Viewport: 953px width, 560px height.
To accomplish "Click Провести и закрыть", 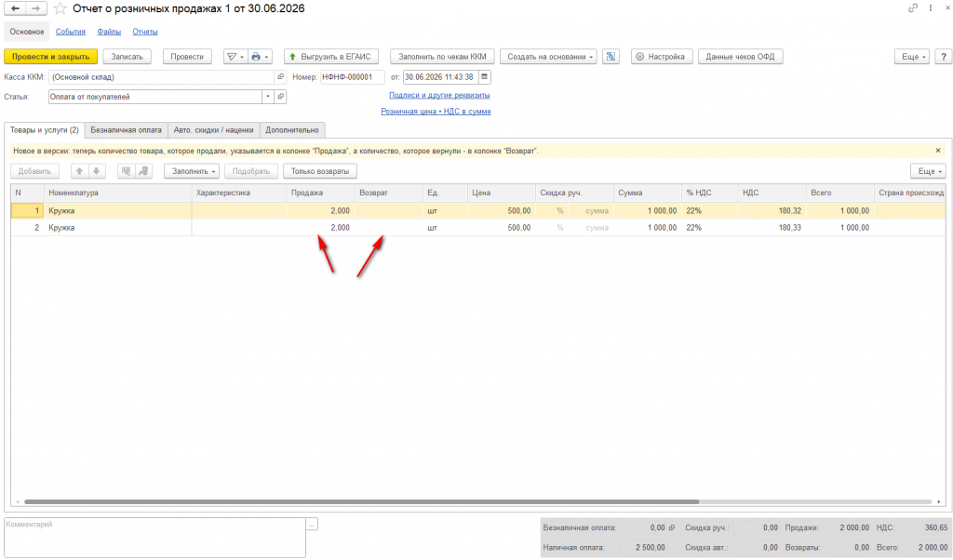I will pos(50,57).
